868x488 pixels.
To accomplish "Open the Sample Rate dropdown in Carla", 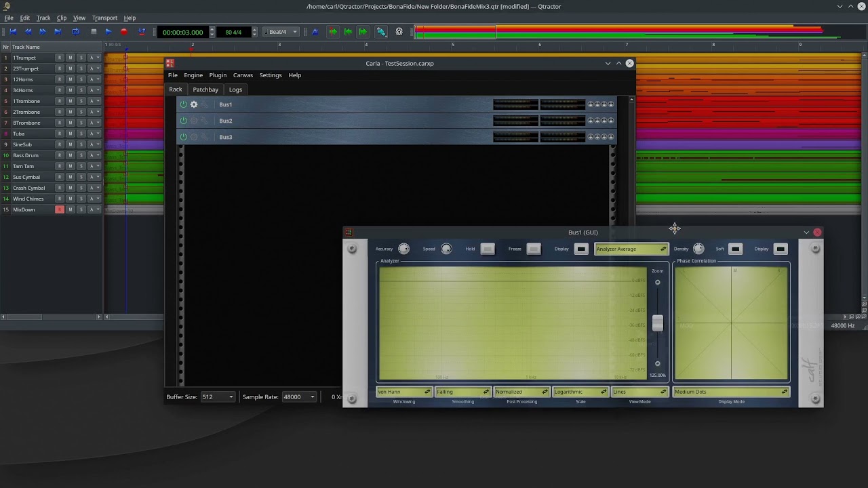I will (x=299, y=396).
